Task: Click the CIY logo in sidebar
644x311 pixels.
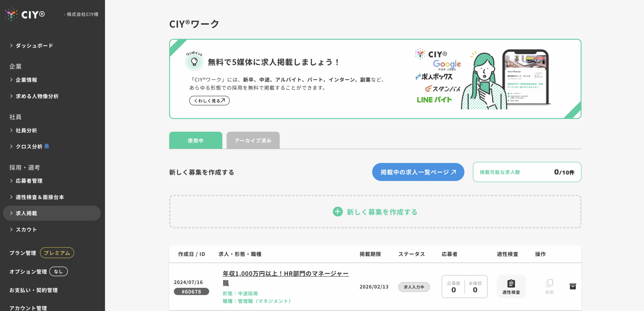Action: [25, 14]
